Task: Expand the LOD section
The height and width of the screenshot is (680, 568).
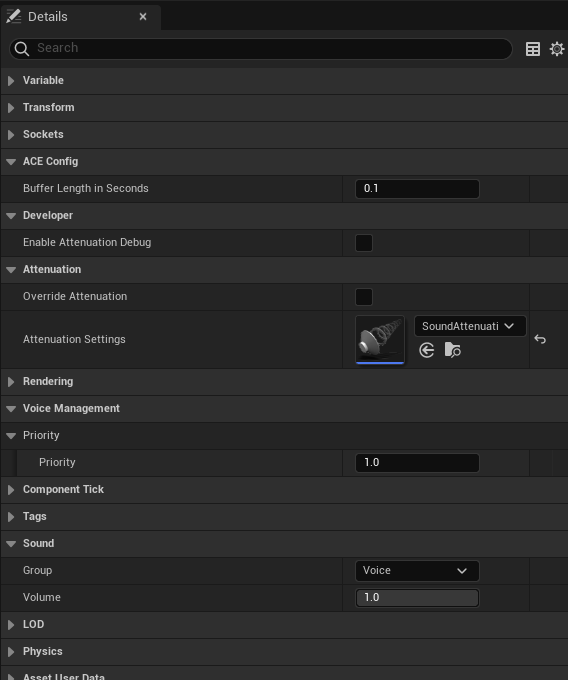Action: point(11,624)
